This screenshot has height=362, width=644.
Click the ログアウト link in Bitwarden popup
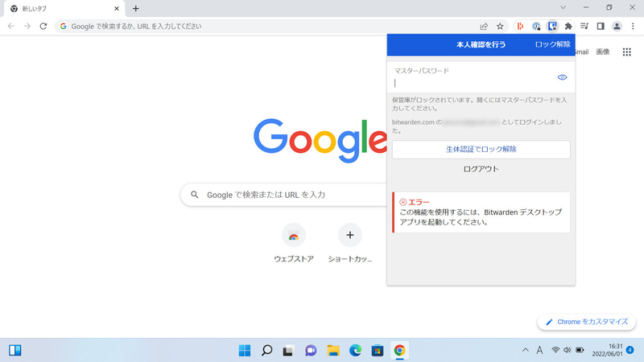click(x=481, y=169)
